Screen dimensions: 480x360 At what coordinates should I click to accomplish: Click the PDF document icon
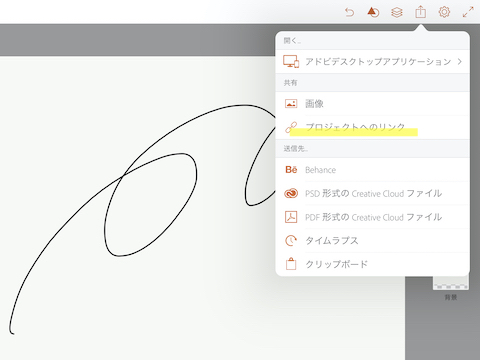click(x=291, y=217)
